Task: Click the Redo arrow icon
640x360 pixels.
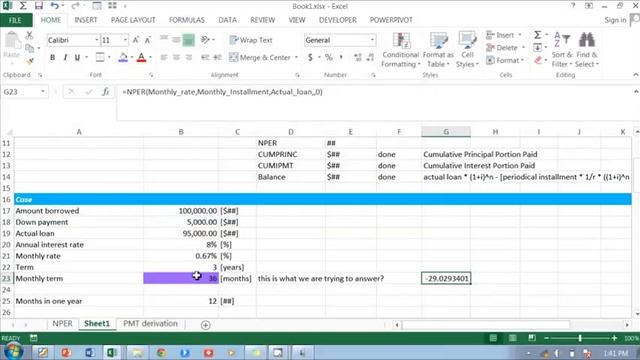Action: [x=75, y=6]
